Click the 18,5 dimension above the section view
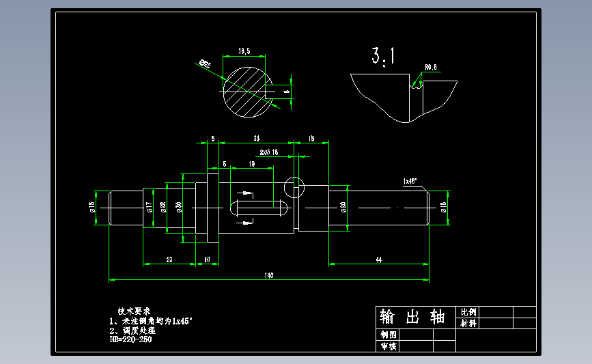Image resolution: width=592 pixels, height=364 pixels. [244, 51]
